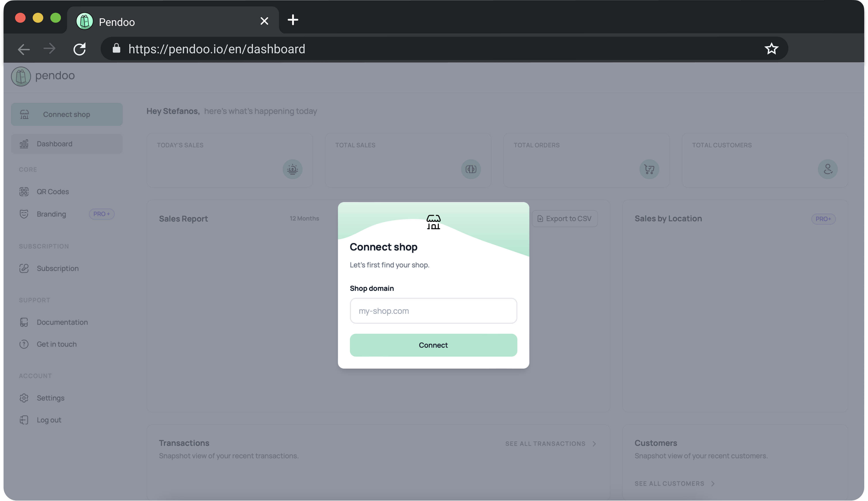
Task: Click the chevron next to See All Transactions
Action: click(594, 444)
